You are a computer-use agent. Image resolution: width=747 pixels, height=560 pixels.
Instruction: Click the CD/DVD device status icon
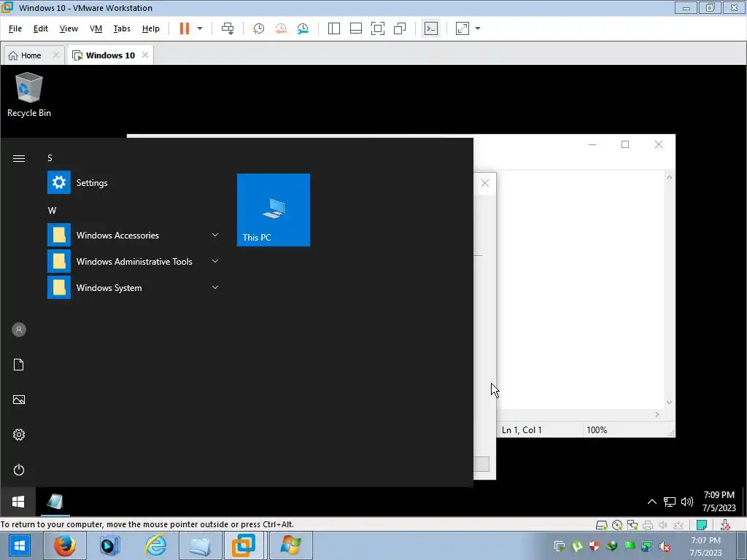[x=617, y=525]
